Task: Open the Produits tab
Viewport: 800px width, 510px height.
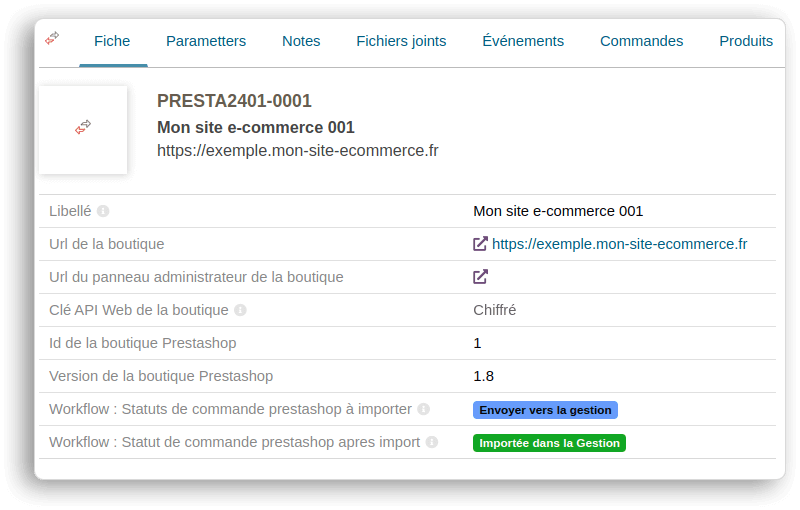Action: [745, 41]
